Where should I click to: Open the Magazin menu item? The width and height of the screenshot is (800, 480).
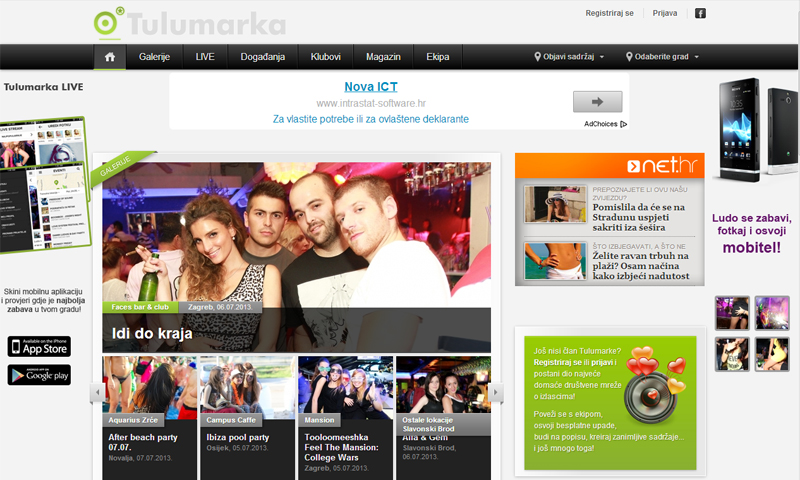click(x=383, y=57)
